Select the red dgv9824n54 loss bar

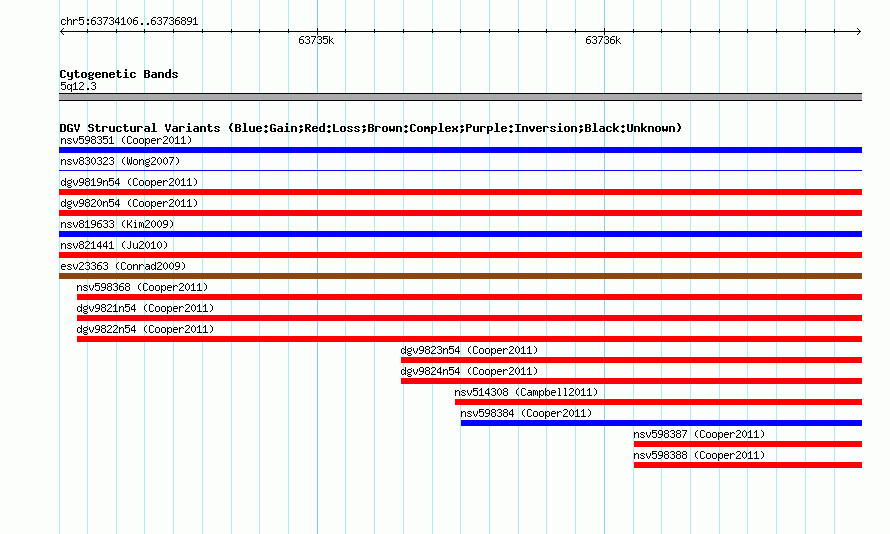pos(631,381)
